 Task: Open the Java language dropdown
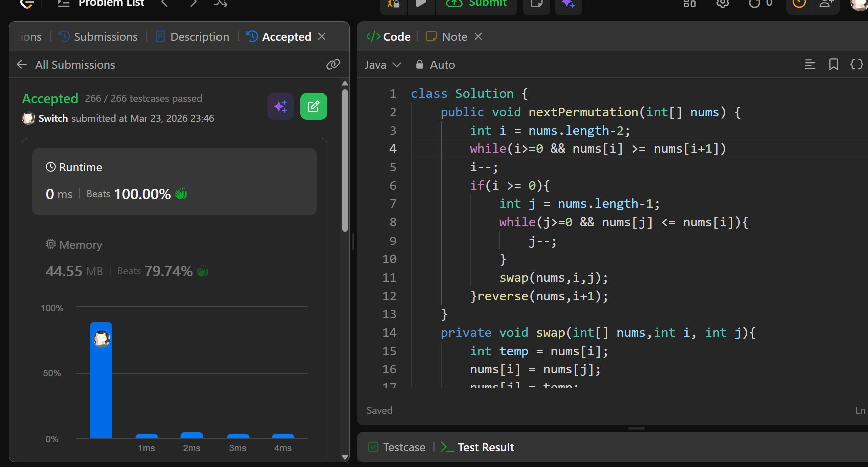coord(383,65)
